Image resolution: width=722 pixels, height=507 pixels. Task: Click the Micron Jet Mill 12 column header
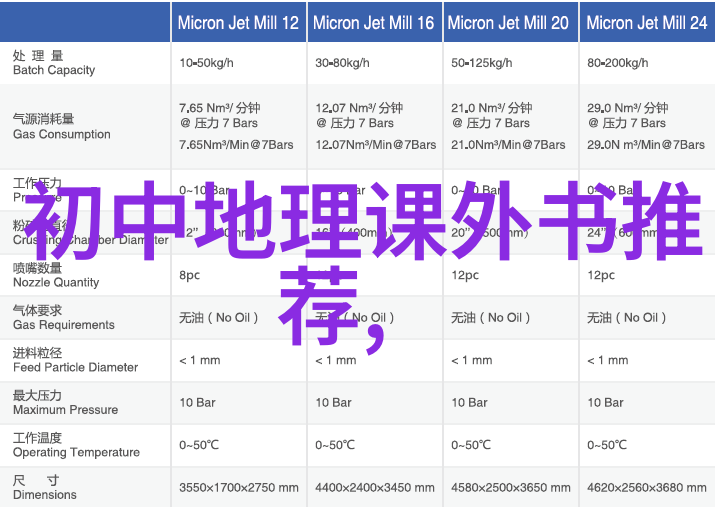point(239,23)
